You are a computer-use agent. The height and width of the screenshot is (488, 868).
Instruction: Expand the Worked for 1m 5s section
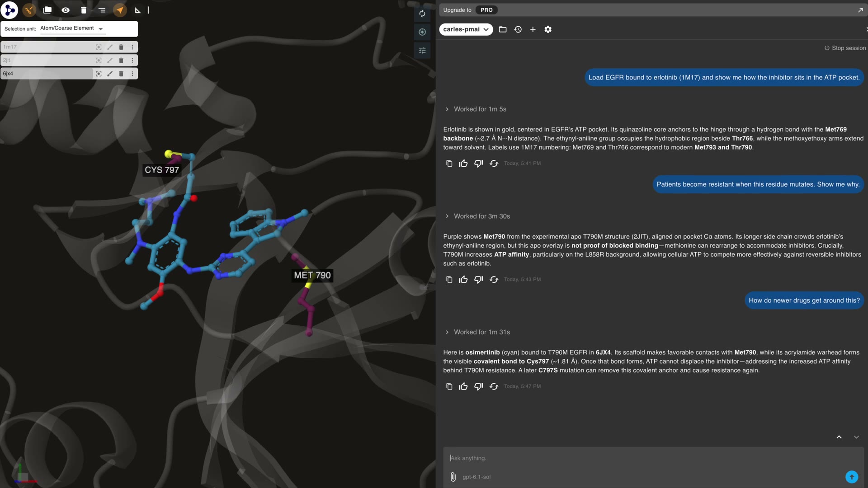[x=476, y=109]
